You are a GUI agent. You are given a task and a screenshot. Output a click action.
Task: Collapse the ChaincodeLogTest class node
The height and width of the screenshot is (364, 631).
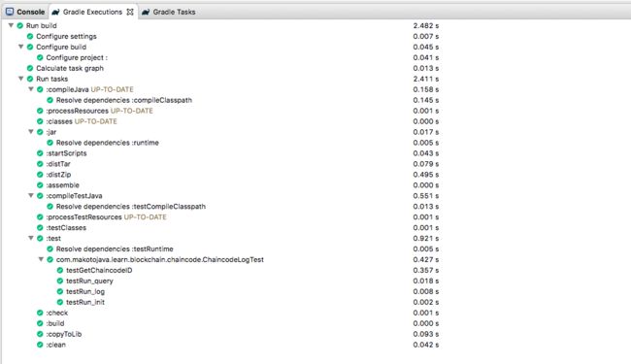click(x=41, y=259)
